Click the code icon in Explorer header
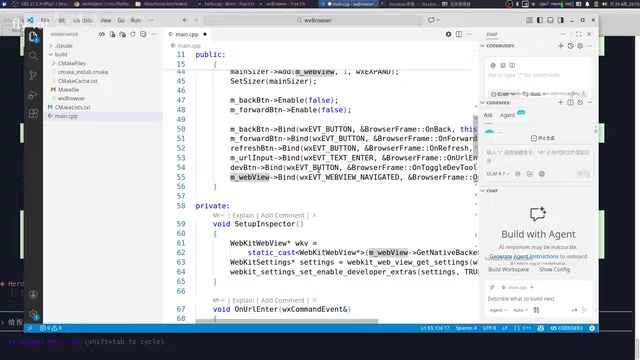 point(102,34)
